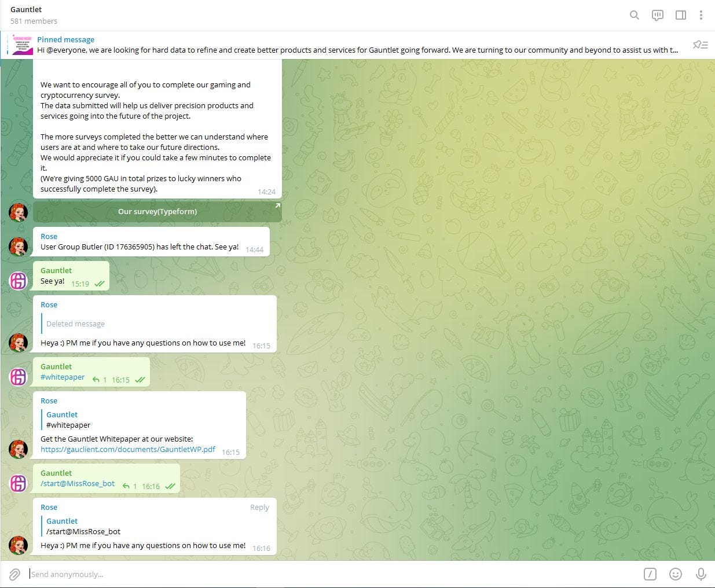The image size is (715, 588).
Task: Open the GauntletWP.pdf whitepaper link
Action: (x=128, y=449)
